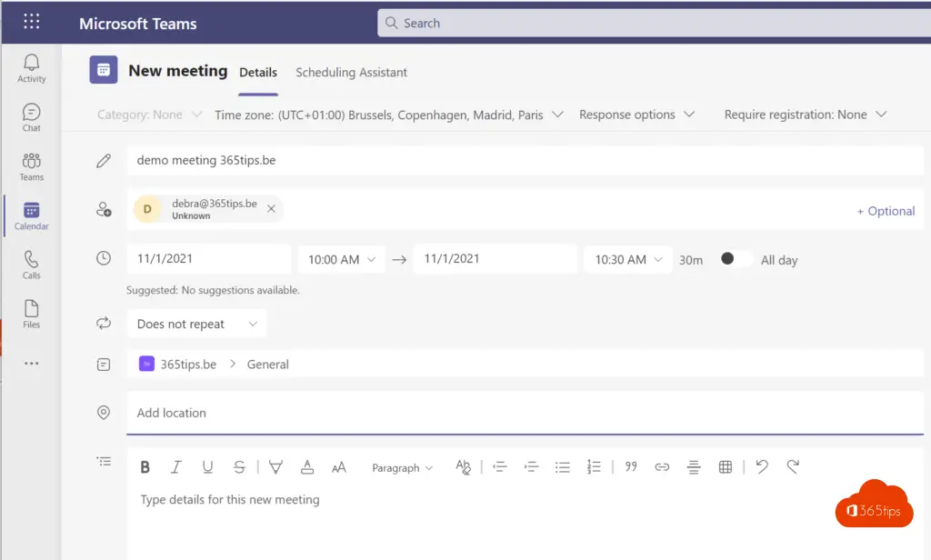Screen dimensions: 931x560
Task: Go to Teams in the sidebar
Action: (x=32, y=166)
